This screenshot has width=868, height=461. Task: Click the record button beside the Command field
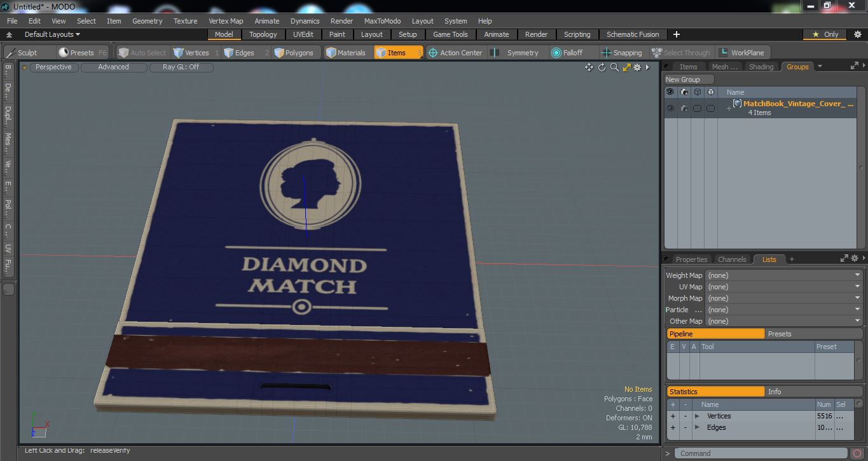pyautogui.click(x=857, y=453)
